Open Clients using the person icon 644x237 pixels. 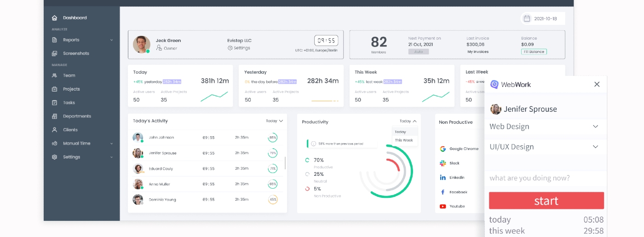[54, 130]
